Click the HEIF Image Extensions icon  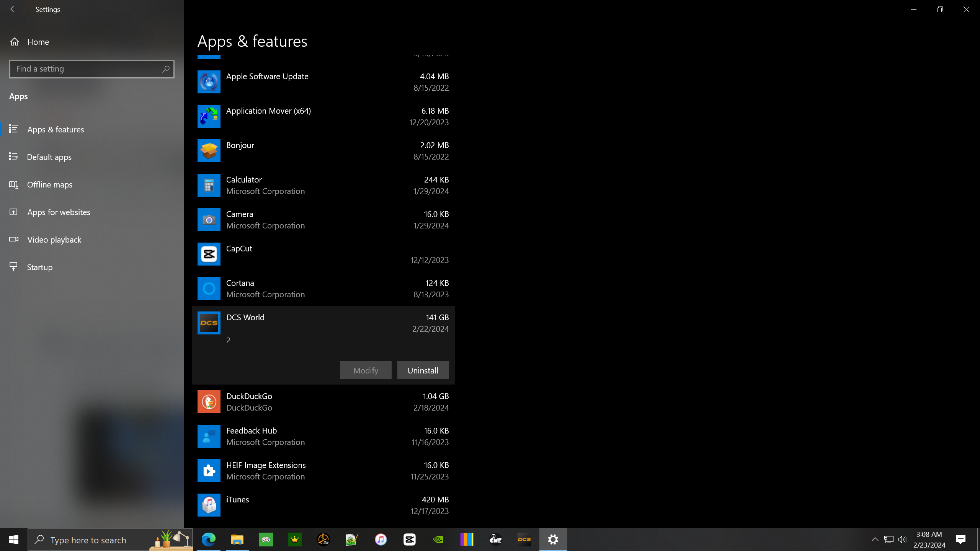tap(209, 471)
